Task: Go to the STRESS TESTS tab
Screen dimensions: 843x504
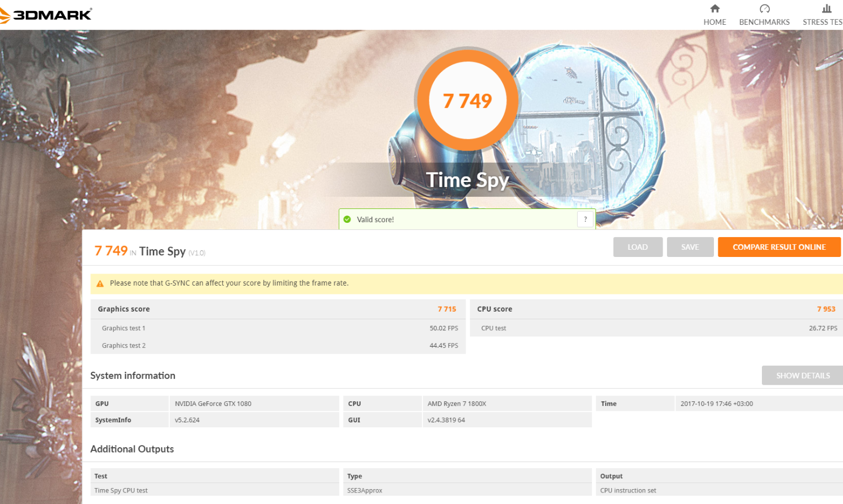Action: pyautogui.click(x=823, y=15)
